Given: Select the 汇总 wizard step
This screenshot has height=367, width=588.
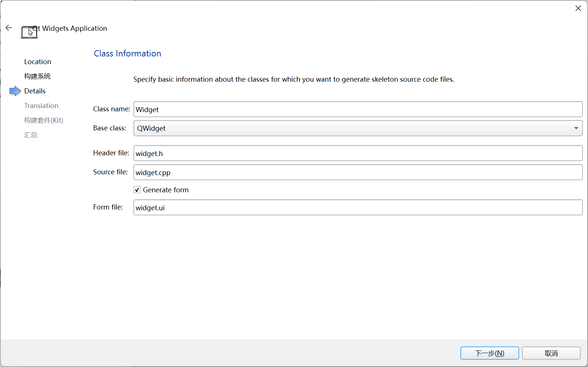Looking at the screenshot, I should click(x=31, y=135).
